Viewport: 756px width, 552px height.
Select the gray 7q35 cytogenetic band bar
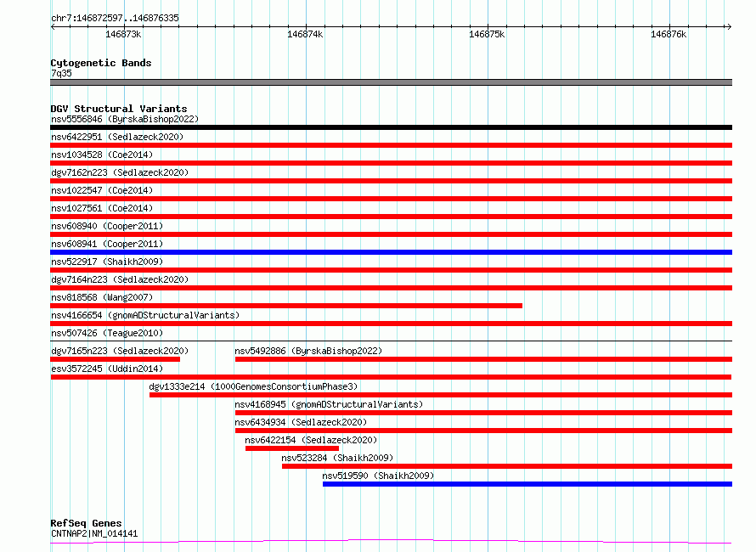pyautogui.click(x=391, y=82)
